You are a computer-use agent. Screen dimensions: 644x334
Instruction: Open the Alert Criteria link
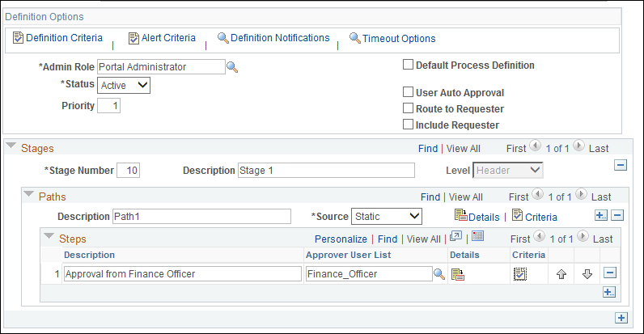[168, 38]
